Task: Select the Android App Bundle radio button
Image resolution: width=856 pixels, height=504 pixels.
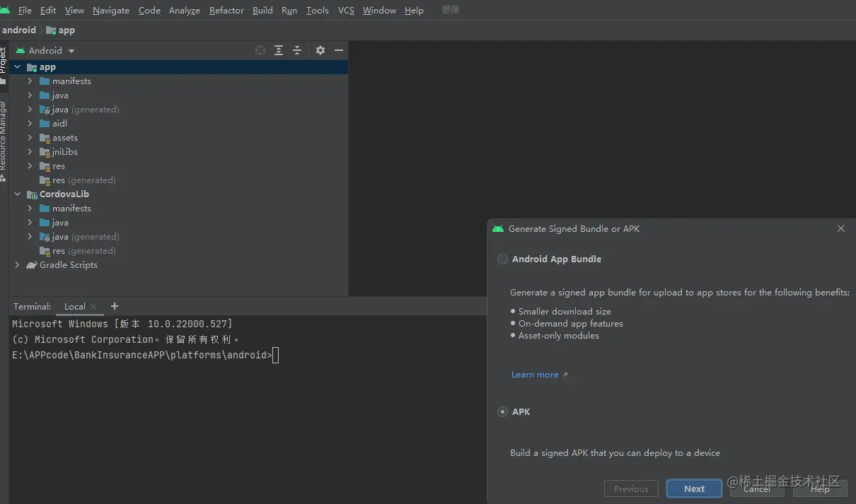Action: [x=502, y=259]
